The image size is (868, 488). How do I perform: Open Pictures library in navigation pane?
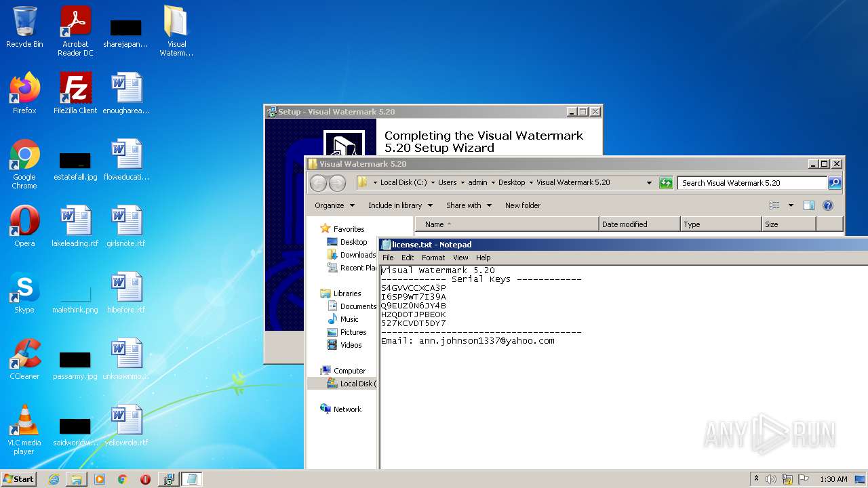click(x=353, y=332)
